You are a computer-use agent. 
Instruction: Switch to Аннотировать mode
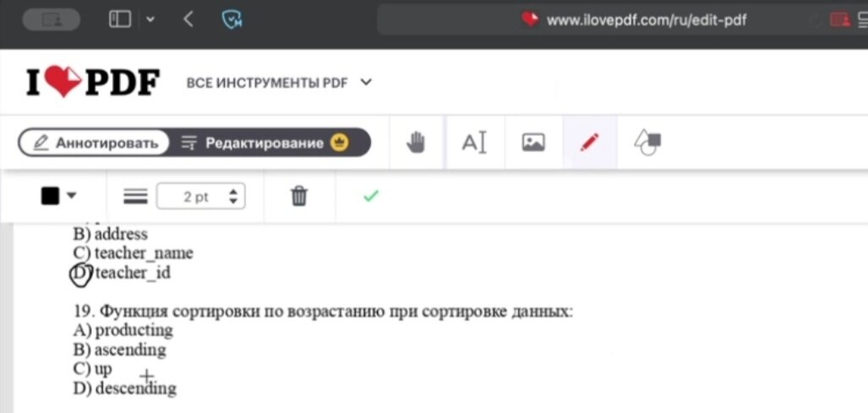[x=94, y=144]
